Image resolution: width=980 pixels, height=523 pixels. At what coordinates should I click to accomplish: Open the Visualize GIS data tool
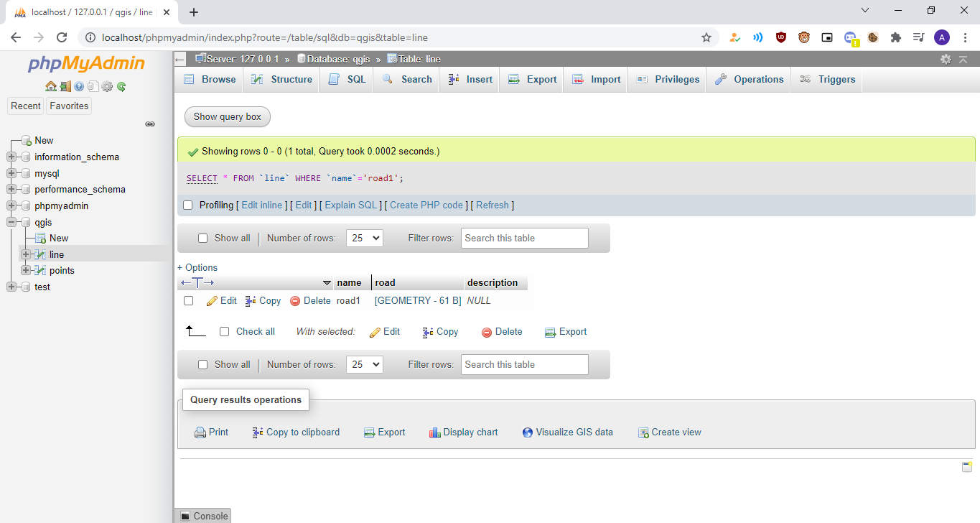567,432
